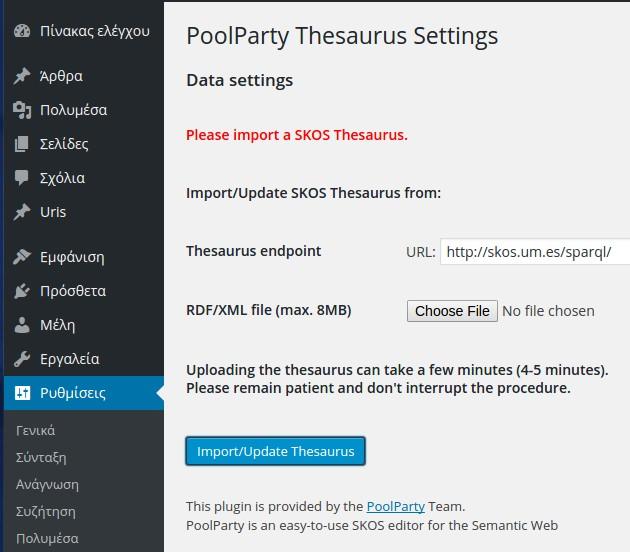Click the plug icon beside Πρόσθετα
Image resolution: width=630 pixels, height=552 pixels.
22,291
